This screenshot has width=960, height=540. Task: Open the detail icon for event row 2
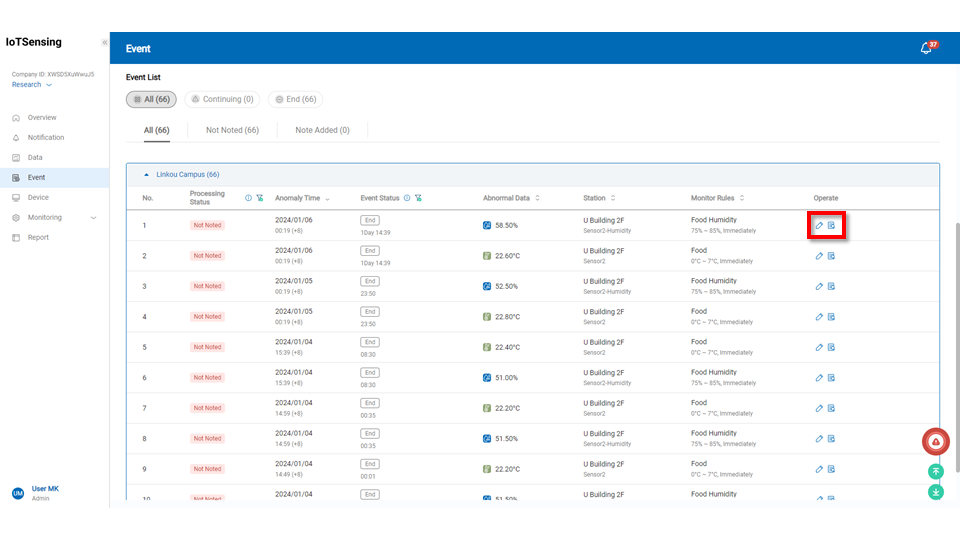click(831, 256)
